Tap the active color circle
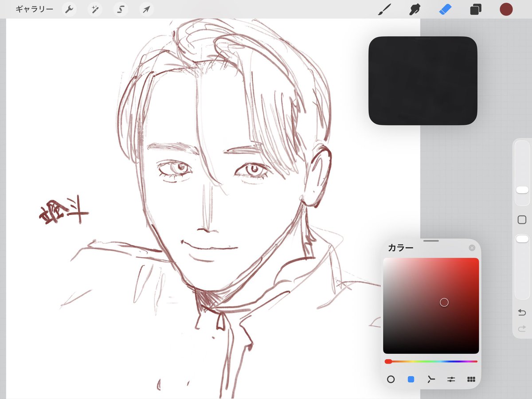Screen dimensions: 532x399 (506, 9)
